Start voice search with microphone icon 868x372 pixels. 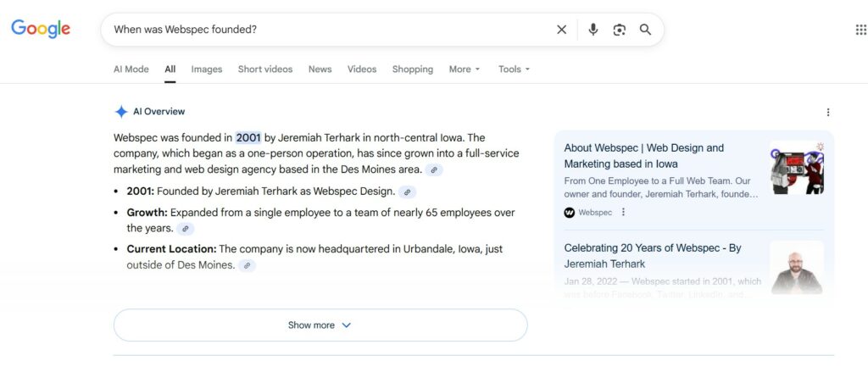pos(593,30)
